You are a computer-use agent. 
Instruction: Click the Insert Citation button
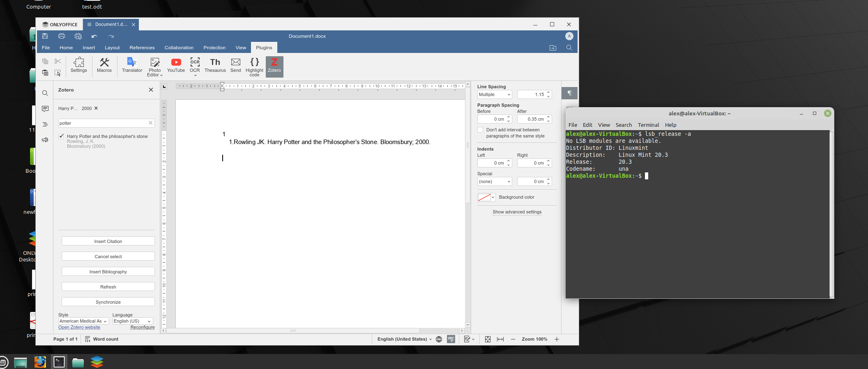click(x=108, y=241)
